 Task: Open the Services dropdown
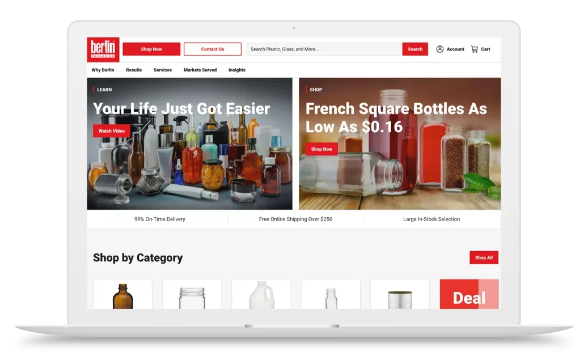(x=163, y=70)
